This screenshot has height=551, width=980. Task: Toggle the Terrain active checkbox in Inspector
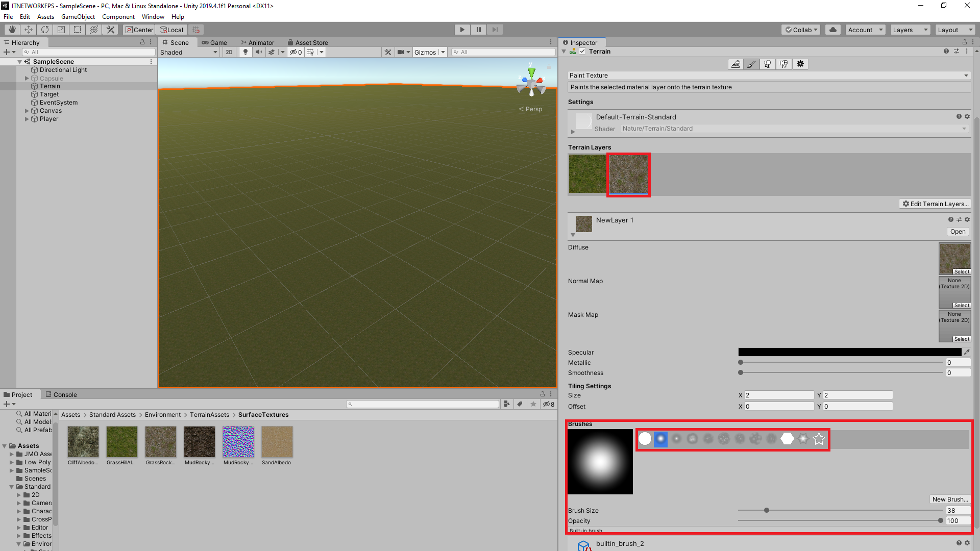[583, 51]
